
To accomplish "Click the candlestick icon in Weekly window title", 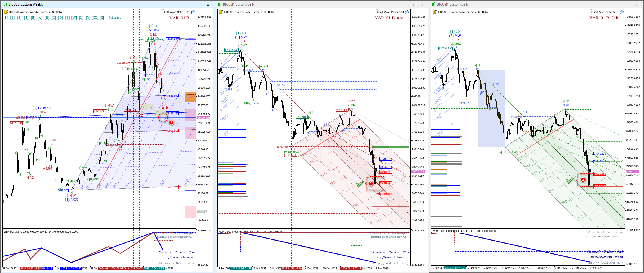I will pos(5,4).
